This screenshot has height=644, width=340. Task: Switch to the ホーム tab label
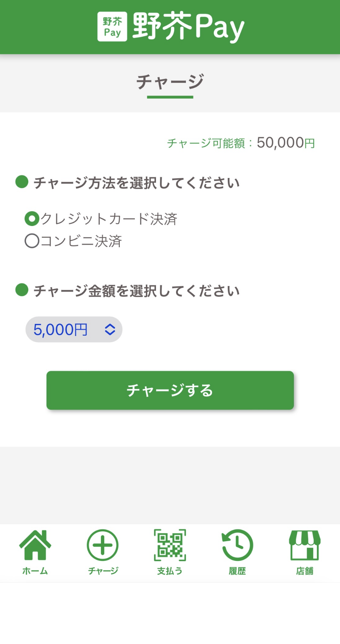(x=35, y=571)
